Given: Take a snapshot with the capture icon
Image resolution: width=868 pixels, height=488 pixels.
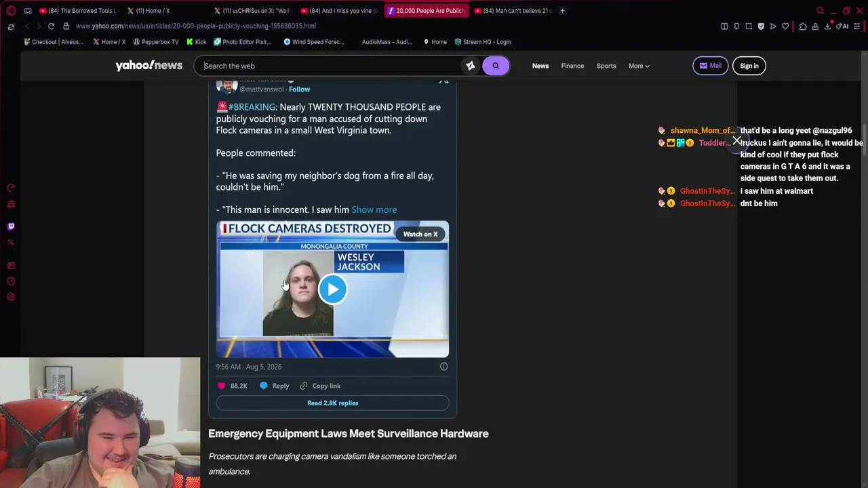Looking at the screenshot, I should click(749, 26).
